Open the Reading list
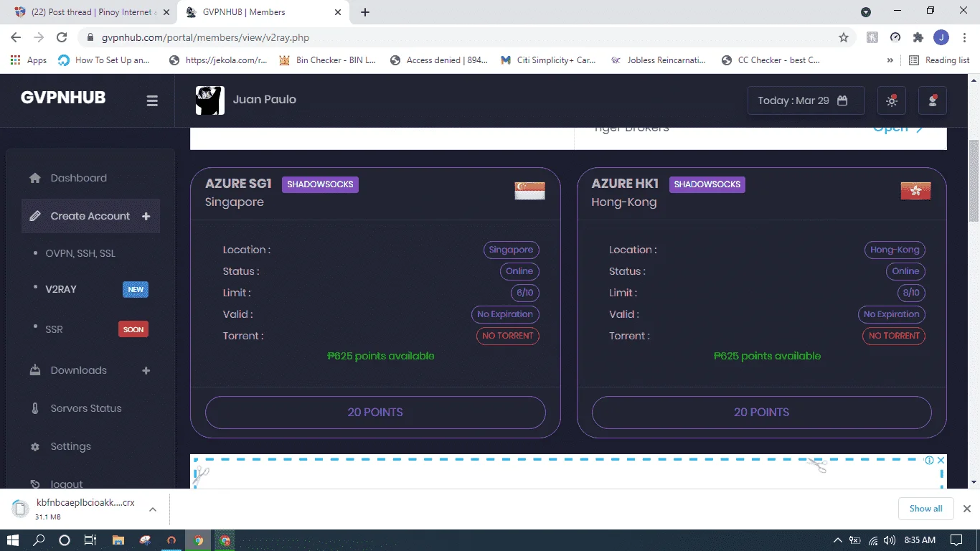The image size is (980, 551). [939, 60]
